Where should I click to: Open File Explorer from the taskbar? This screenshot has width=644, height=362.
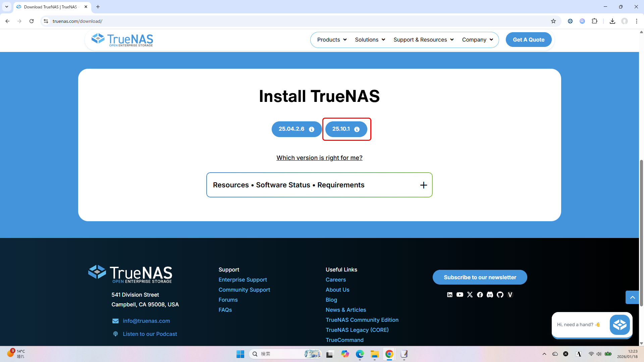click(374, 354)
